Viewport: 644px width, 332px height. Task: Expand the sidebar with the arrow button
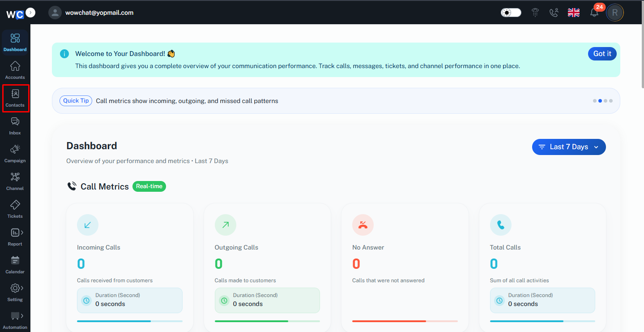click(x=30, y=13)
